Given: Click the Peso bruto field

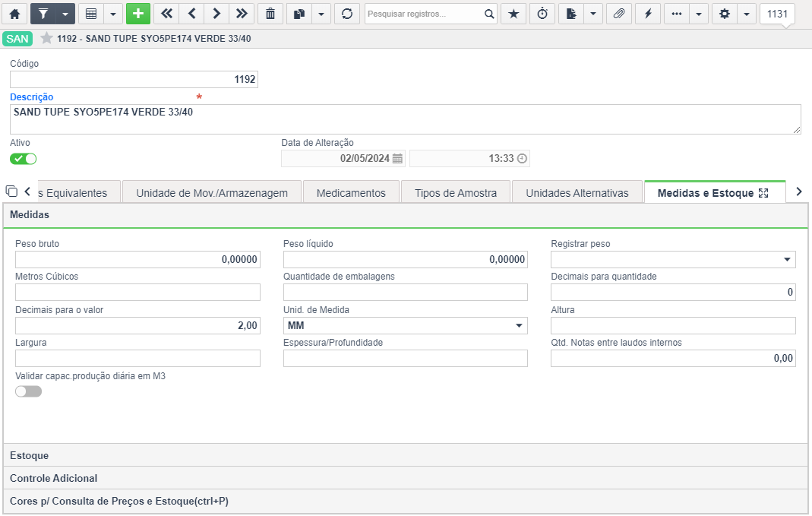Looking at the screenshot, I should tap(137, 260).
